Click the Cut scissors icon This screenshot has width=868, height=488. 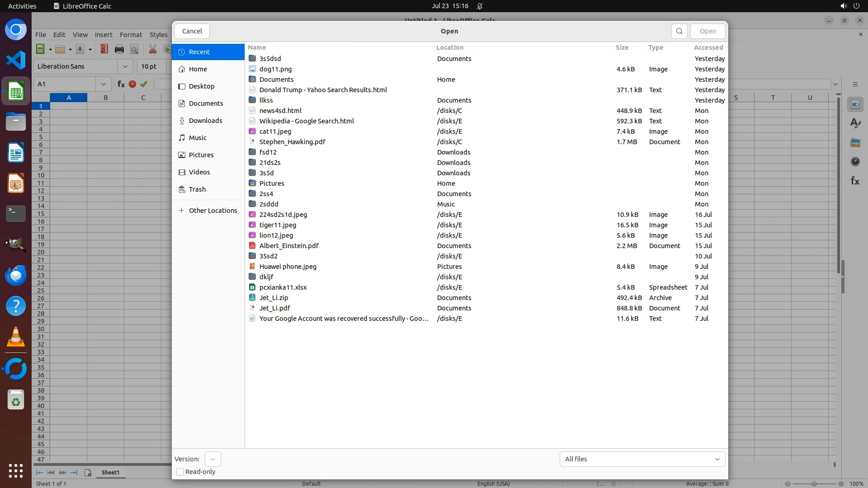pyautogui.click(x=153, y=49)
